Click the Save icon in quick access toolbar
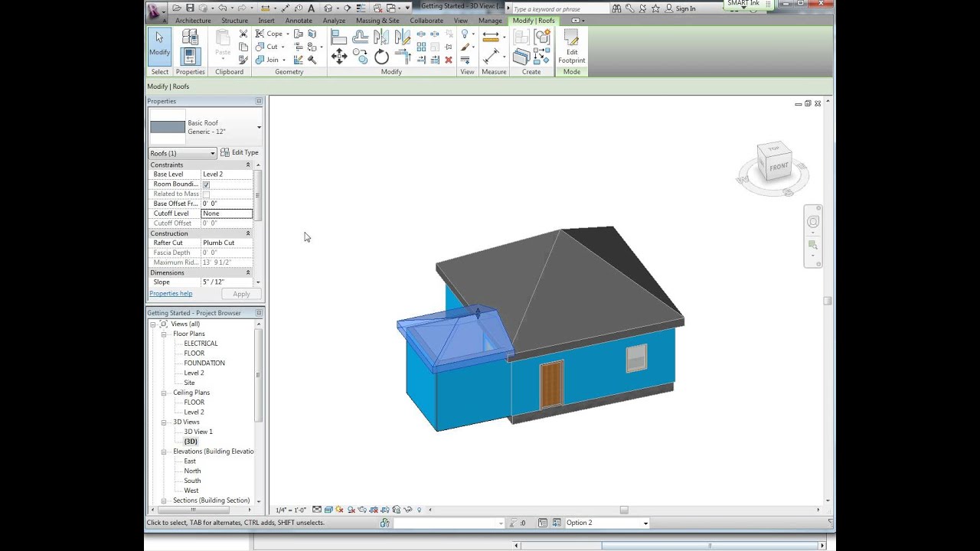Image resolution: width=980 pixels, height=551 pixels. click(190, 8)
